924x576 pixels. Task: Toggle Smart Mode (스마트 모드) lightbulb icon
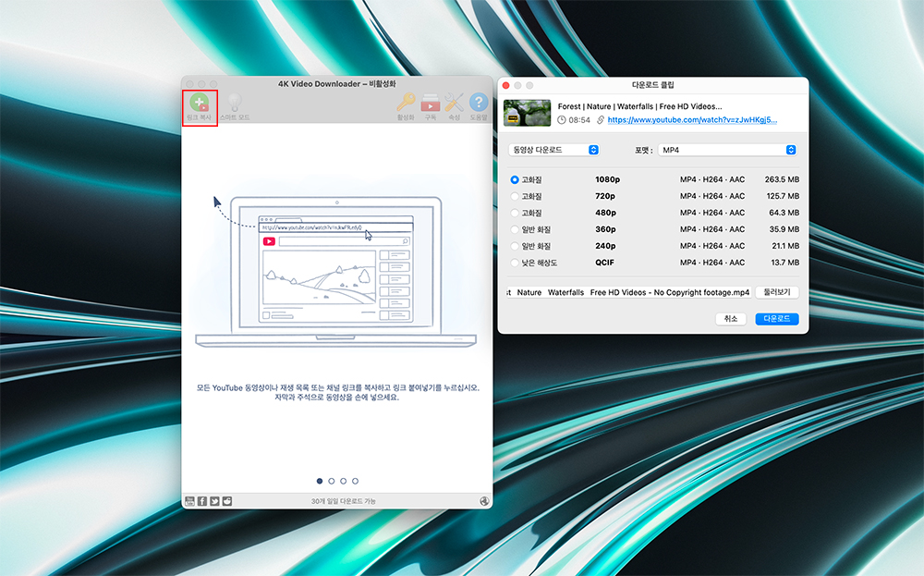coord(235,103)
